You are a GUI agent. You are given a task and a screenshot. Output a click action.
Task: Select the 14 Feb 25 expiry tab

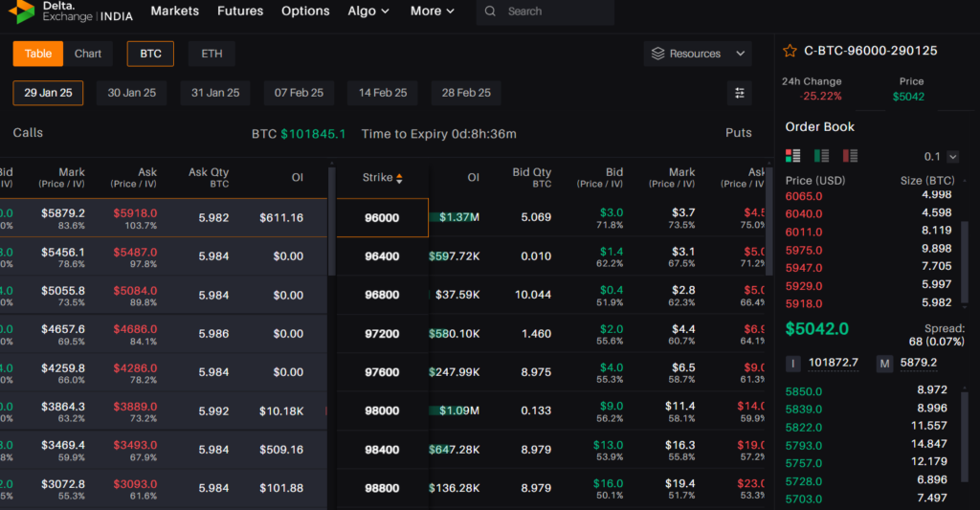383,93
